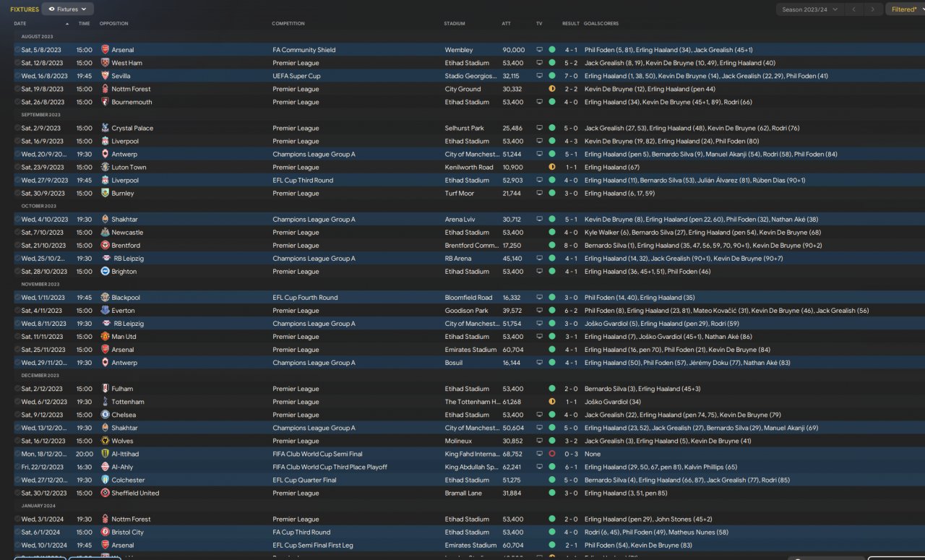Sort by the STADIUM column header
This screenshot has width=925, height=560.
455,24
